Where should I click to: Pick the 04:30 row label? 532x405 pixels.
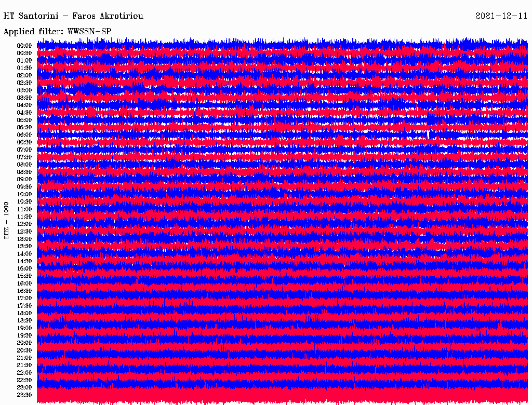pos(24,113)
